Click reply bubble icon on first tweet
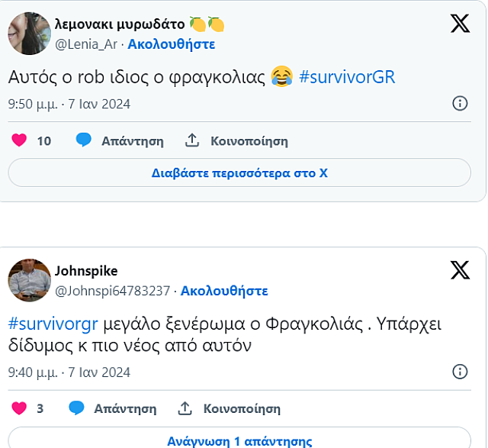The image size is (488, 448). coord(84,140)
